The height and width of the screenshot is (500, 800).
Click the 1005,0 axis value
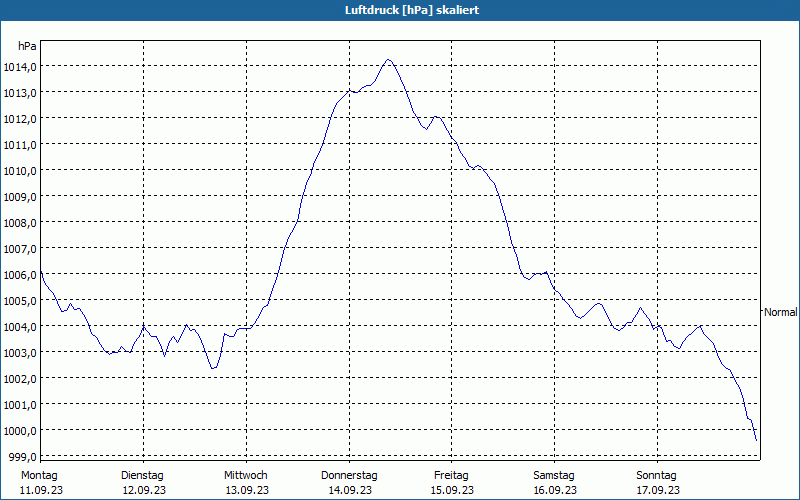tap(19, 301)
